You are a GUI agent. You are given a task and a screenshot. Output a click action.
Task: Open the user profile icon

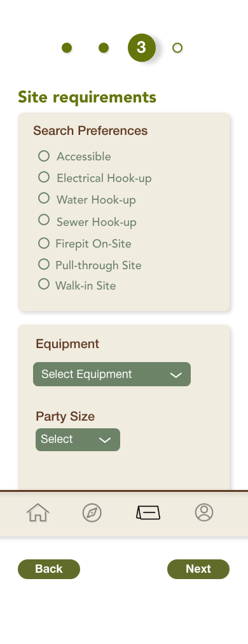(x=204, y=512)
